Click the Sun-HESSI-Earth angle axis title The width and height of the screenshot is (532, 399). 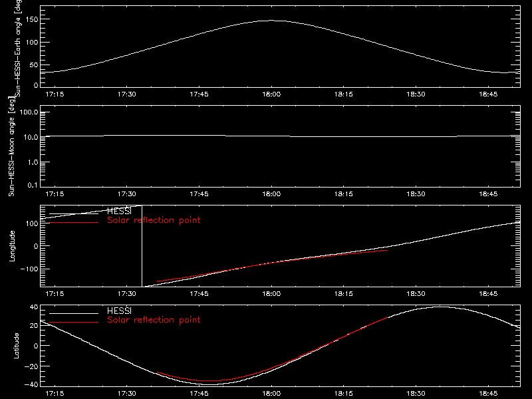click(18, 47)
